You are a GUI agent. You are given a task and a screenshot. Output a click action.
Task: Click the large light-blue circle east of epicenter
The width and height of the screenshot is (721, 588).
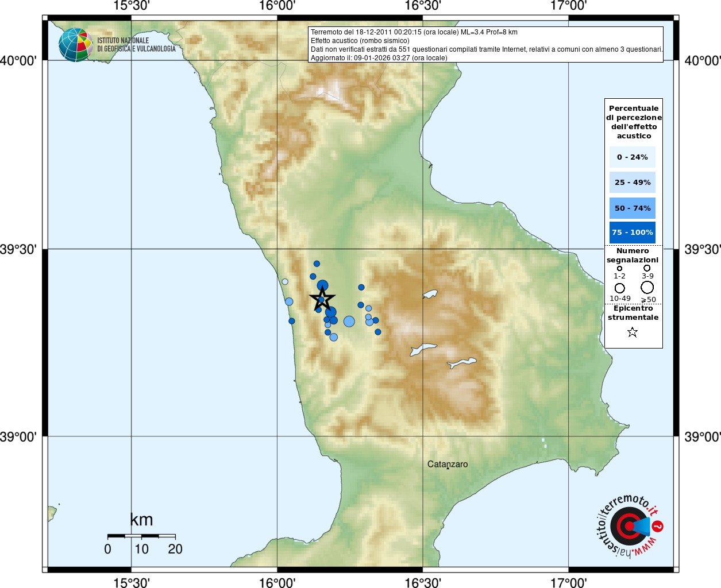(349, 322)
